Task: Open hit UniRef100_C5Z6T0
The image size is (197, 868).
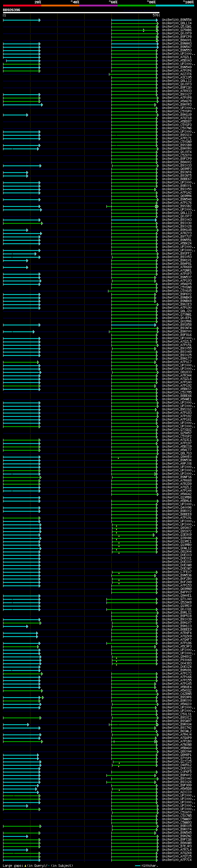Action: [x=177, y=155]
